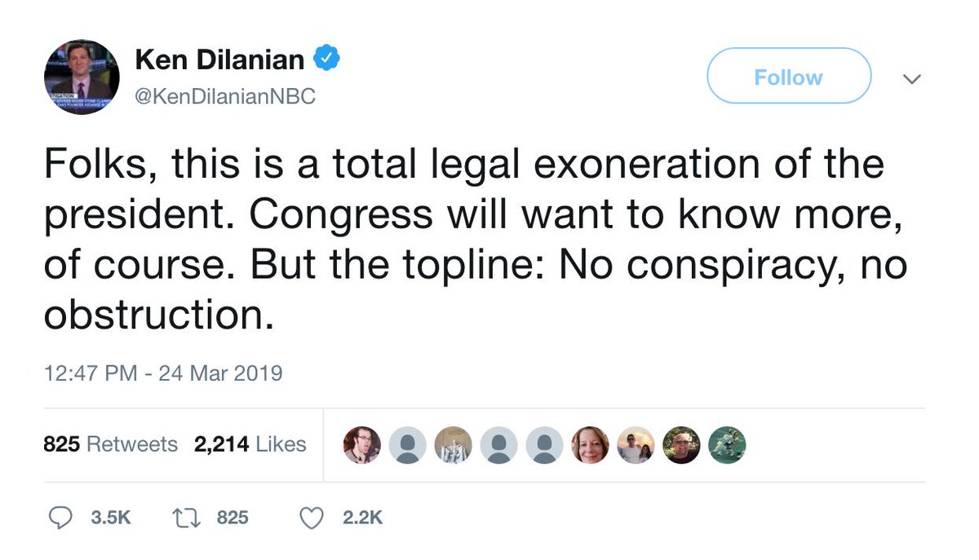The width and height of the screenshot is (979, 560).
Task: Click the reply speech bubble icon
Action: point(60,518)
